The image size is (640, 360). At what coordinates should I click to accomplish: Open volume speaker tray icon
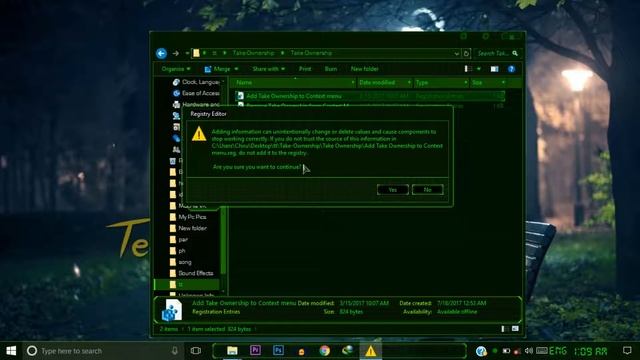(x=529, y=351)
